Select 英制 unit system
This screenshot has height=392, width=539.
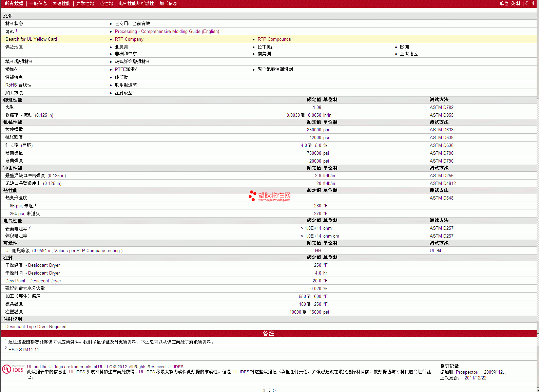[515, 3]
